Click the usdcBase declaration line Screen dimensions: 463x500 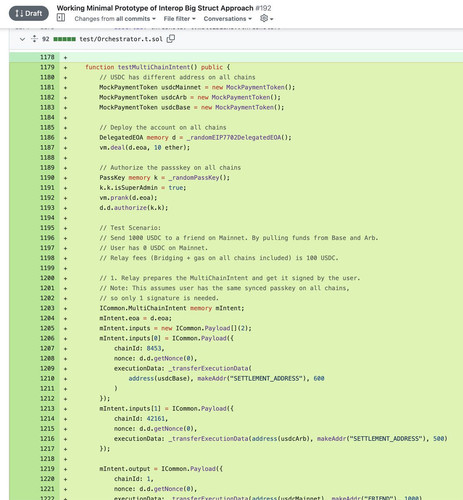pos(192,107)
